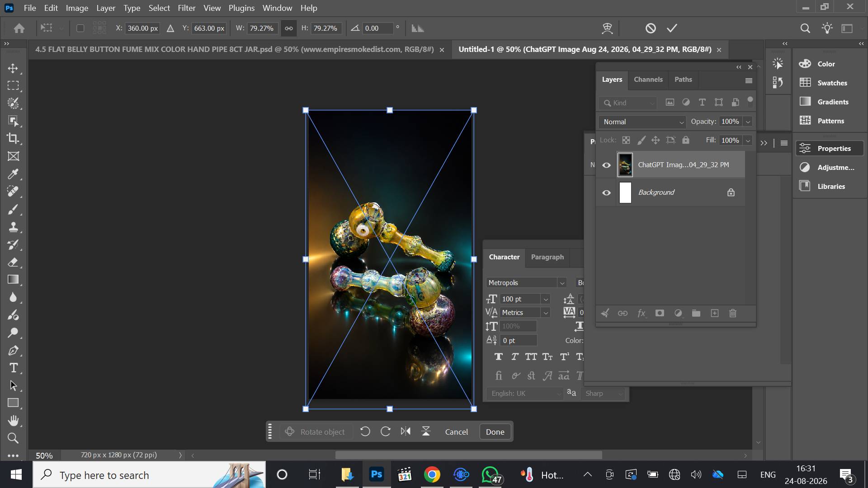The image size is (868, 488).
Task: Hide the ChatGPT Image layer
Action: [606, 165]
